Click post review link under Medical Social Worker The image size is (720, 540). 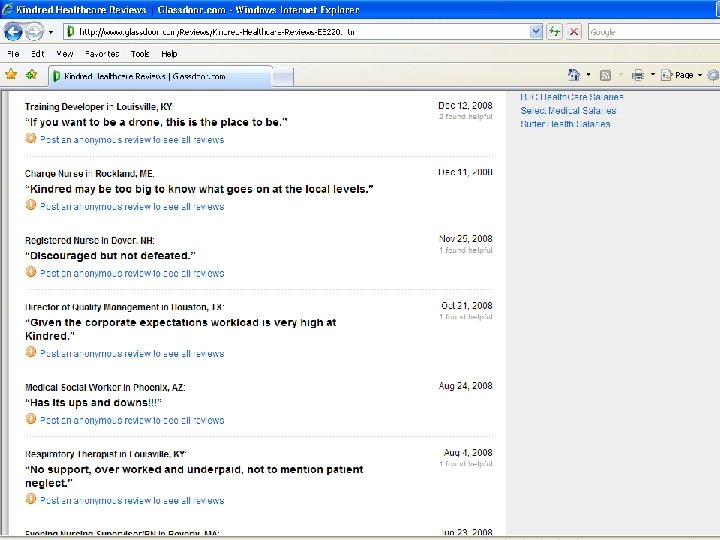point(132,420)
